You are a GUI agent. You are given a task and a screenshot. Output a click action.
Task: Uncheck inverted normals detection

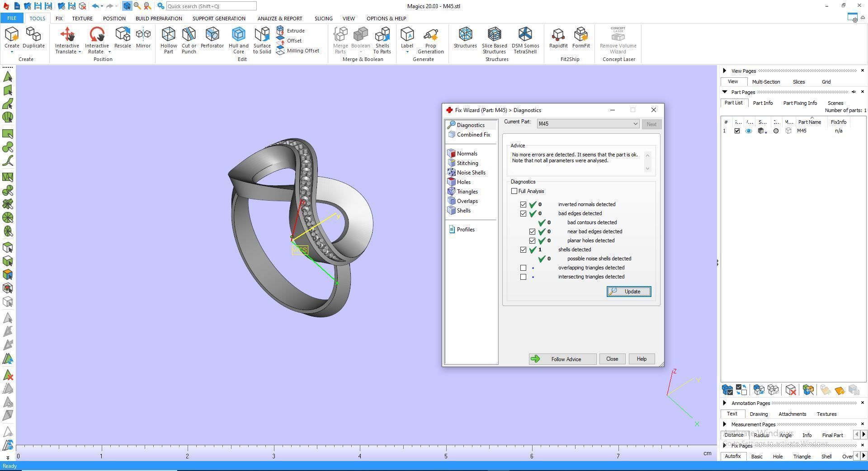[523, 204]
